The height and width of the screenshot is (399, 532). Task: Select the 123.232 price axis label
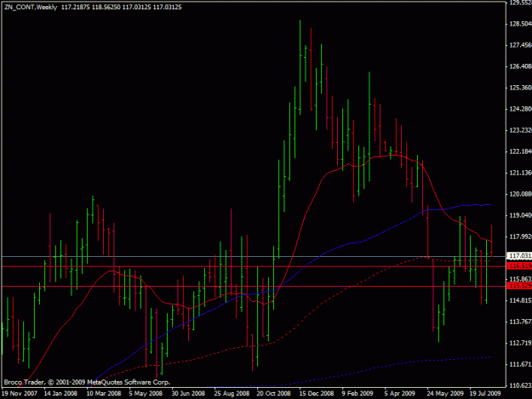[520, 130]
